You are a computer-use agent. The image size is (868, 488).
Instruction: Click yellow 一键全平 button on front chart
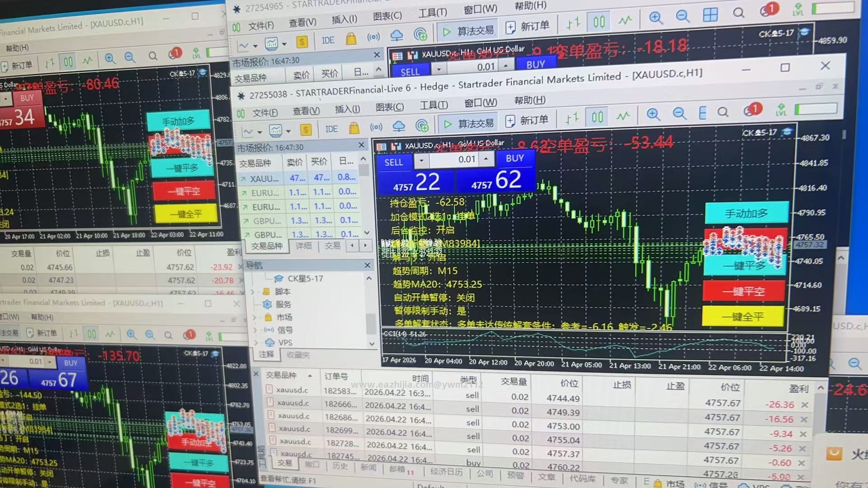click(743, 316)
